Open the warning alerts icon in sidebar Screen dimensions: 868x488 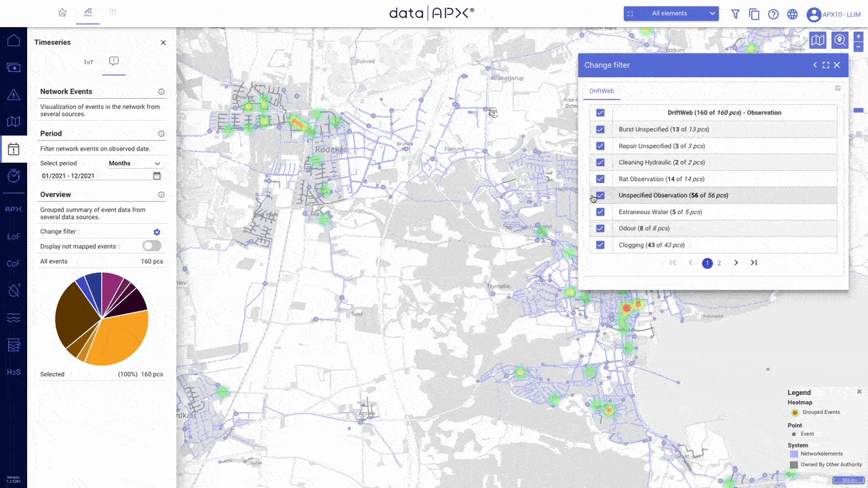(x=14, y=94)
